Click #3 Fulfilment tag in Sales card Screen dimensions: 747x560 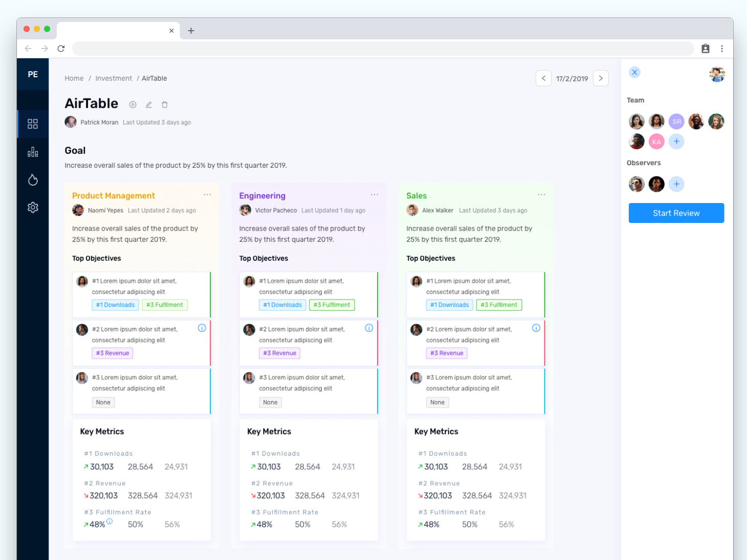click(499, 305)
